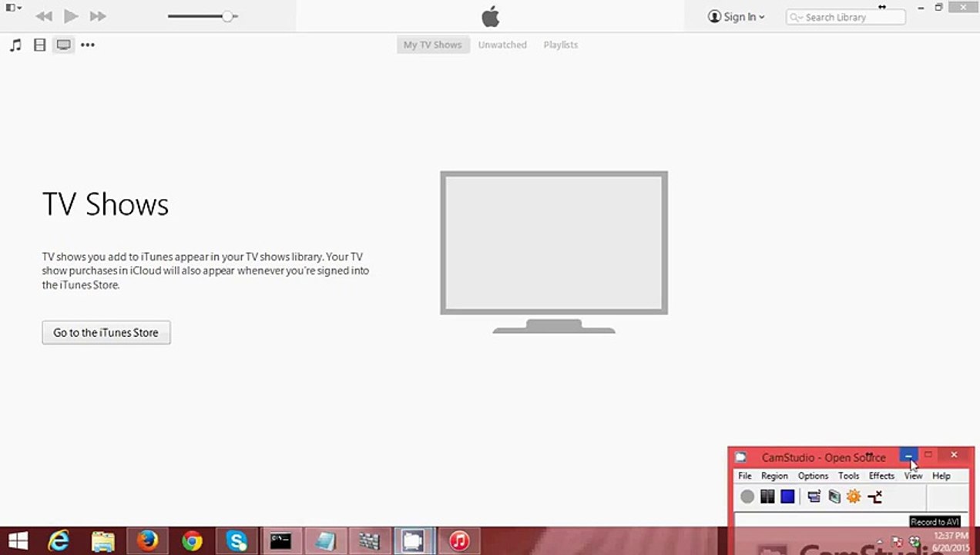Open CamStudio Options menu
This screenshot has height=555, width=980.
point(813,476)
